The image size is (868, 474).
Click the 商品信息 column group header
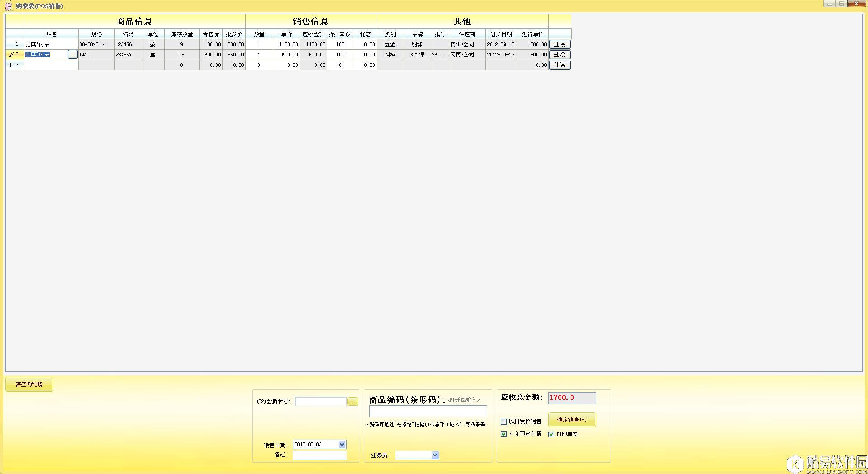(x=134, y=21)
